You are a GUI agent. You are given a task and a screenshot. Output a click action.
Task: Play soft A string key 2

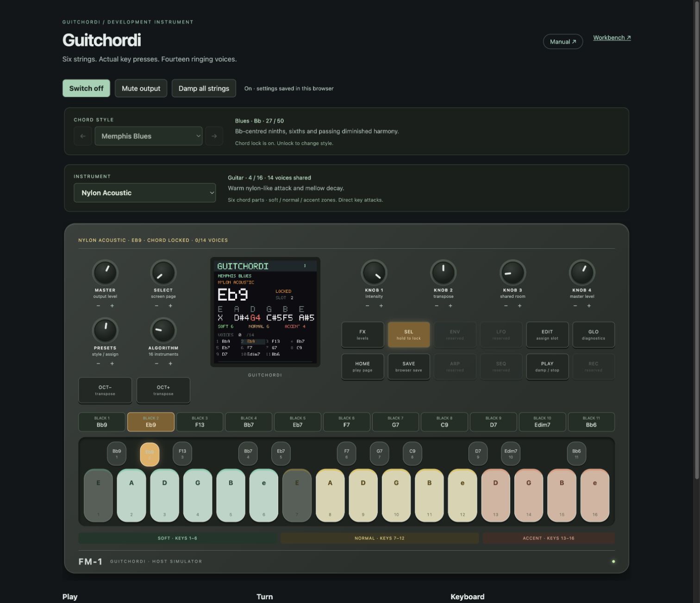[x=131, y=496]
